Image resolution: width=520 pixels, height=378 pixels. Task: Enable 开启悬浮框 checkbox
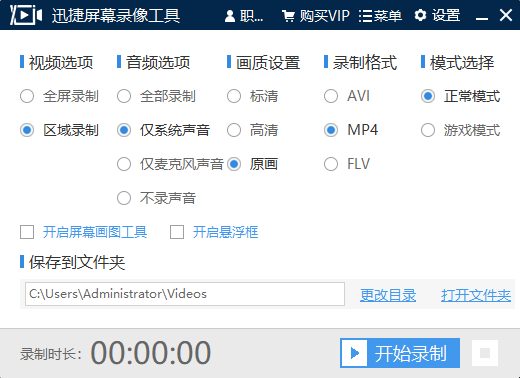click(177, 232)
